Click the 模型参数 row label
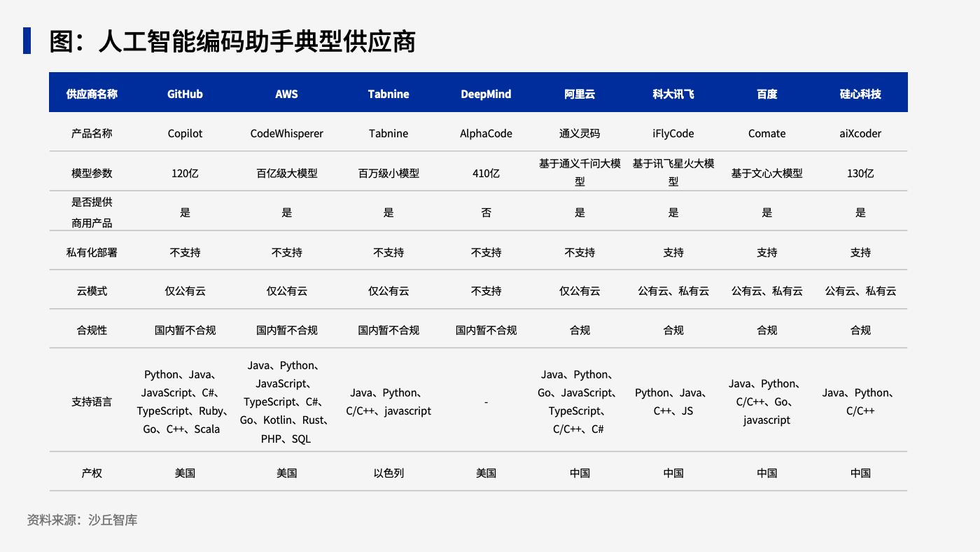Screen dimensions: 980x552 tap(92, 173)
